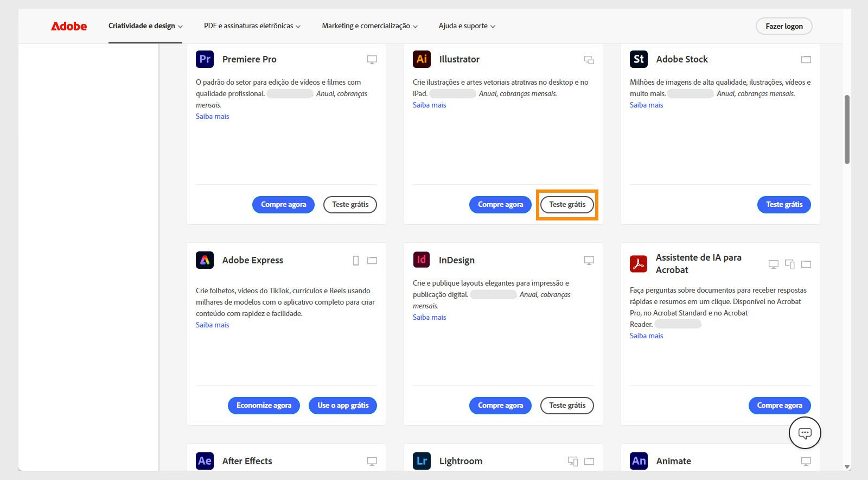Open Saiba mais link for Adobe Stock
Screen dimensions: 868x480
click(647, 105)
